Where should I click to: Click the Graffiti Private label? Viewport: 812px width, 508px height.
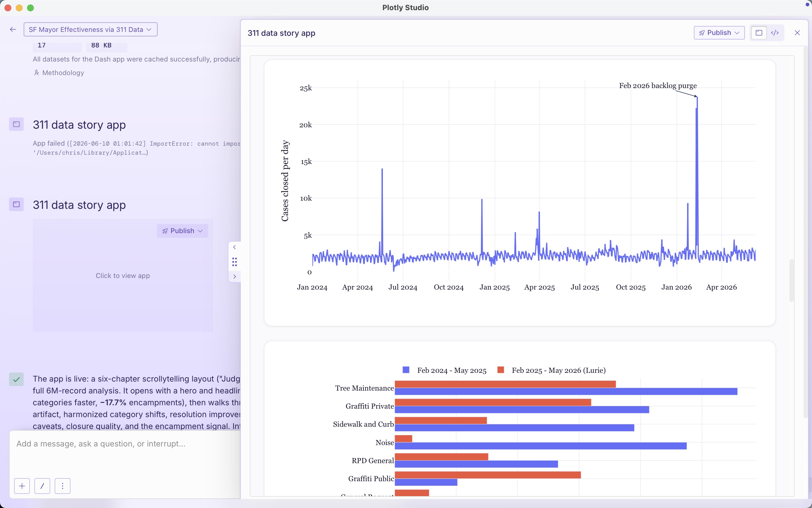click(x=370, y=406)
